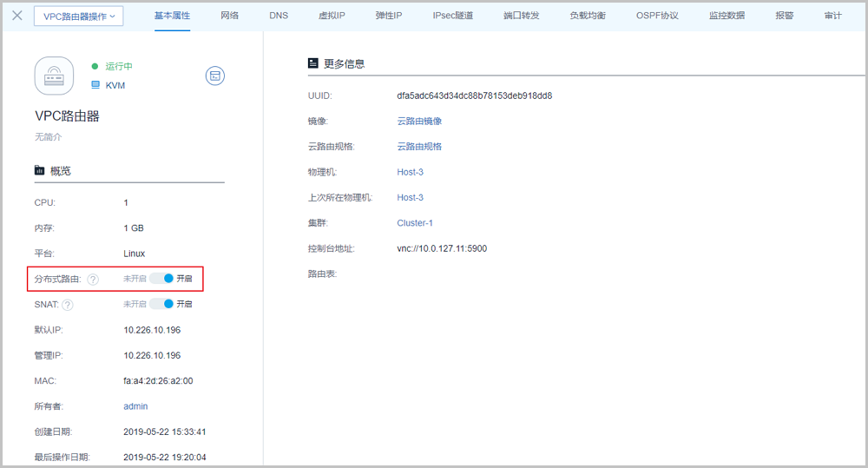
Task: Toggle the 分布式路由 switch
Action: point(162,279)
